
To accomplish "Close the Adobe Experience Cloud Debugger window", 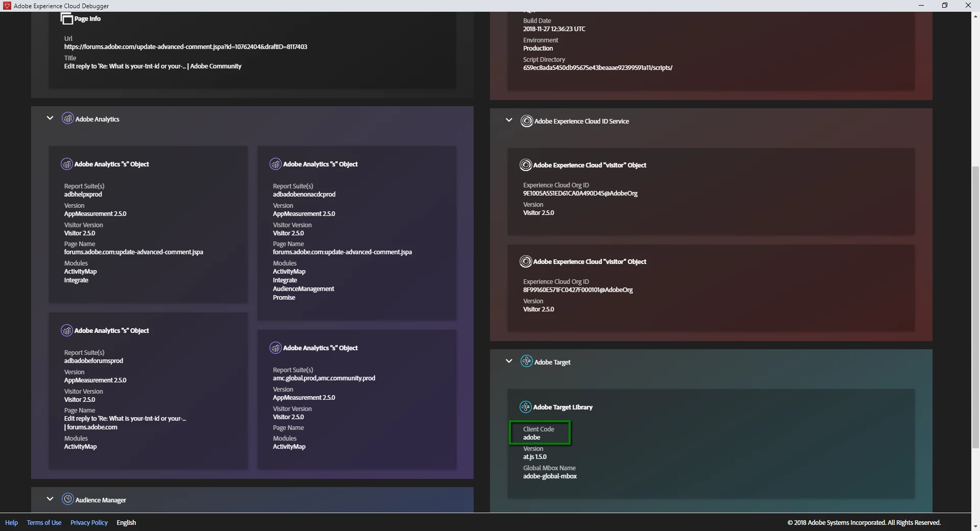I will 968,6.
